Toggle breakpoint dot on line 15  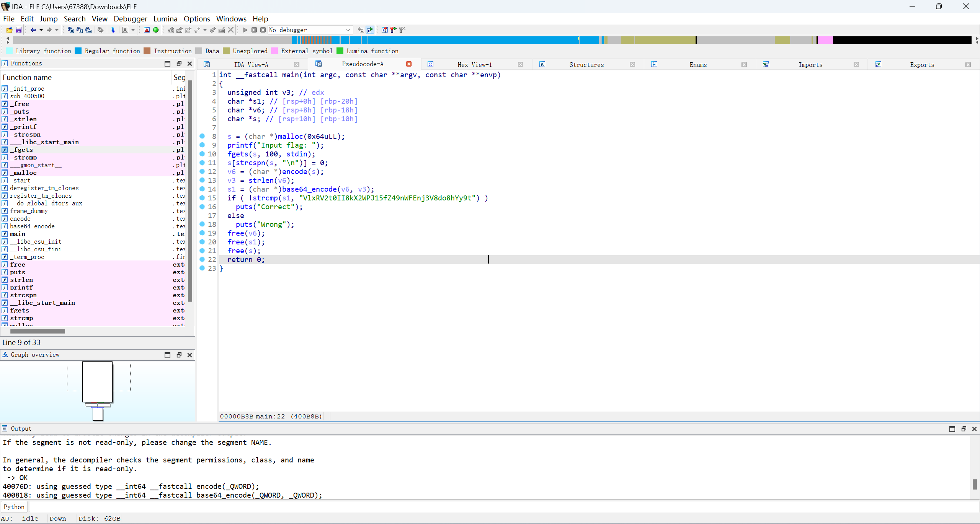pos(203,198)
